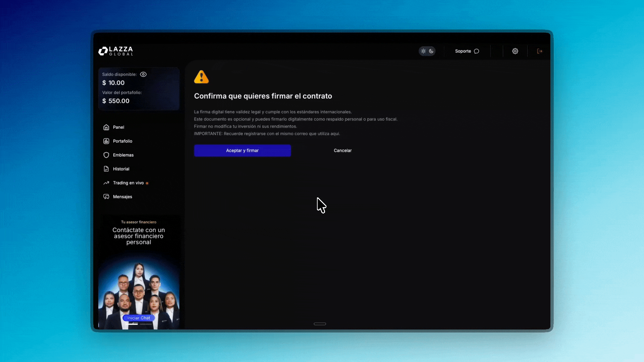Image resolution: width=644 pixels, height=362 pixels.
Task: Click the Historial document icon
Action: point(106,169)
